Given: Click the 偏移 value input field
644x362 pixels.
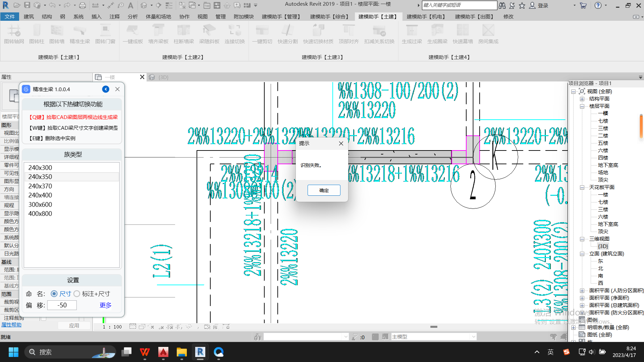Looking at the screenshot, I should [62, 305].
